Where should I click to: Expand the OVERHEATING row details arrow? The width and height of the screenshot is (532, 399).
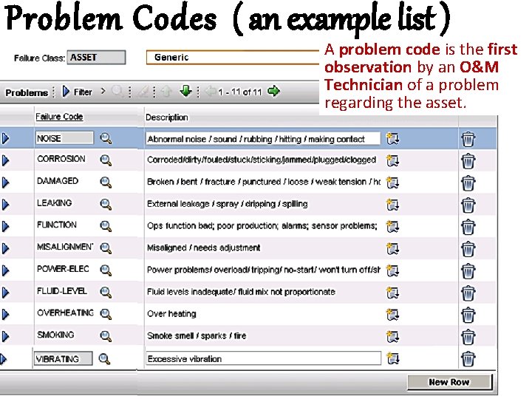coord(5,315)
